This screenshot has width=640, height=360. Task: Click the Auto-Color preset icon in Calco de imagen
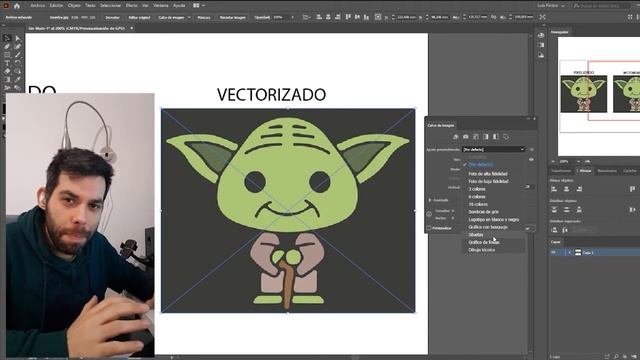tap(455, 137)
